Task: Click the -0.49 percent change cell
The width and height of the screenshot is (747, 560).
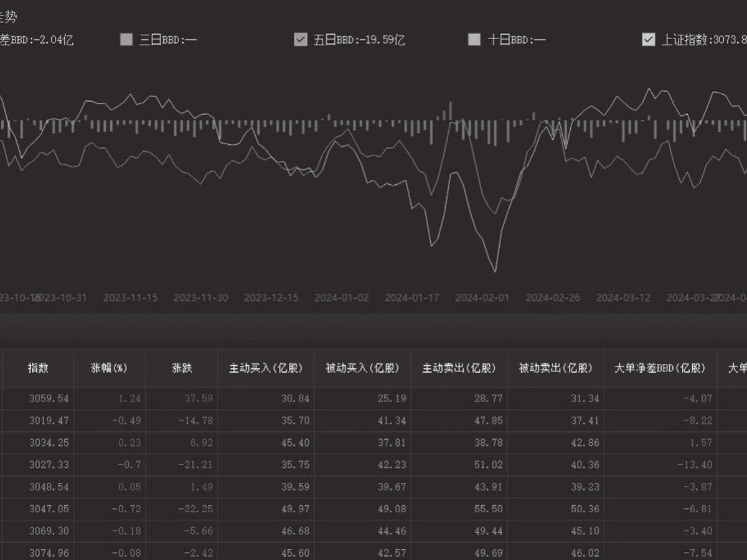Action: click(x=110, y=421)
